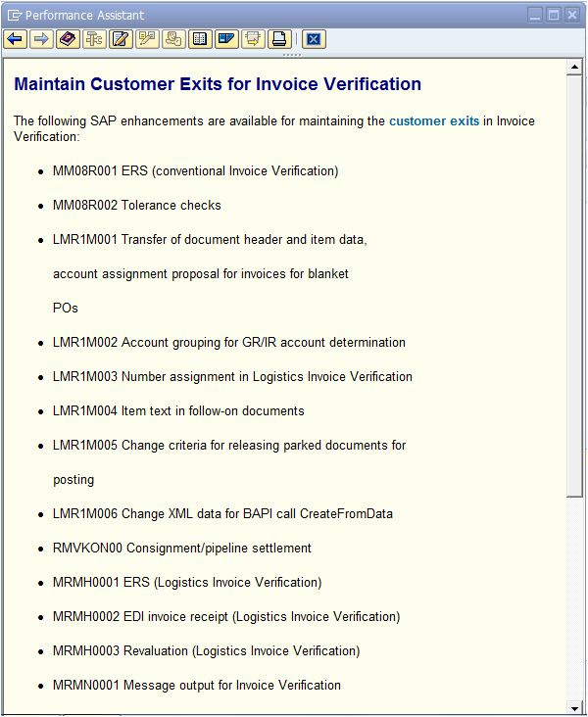Edit documentation with the pencil notepad icon
The image size is (588, 717).
point(121,39)
